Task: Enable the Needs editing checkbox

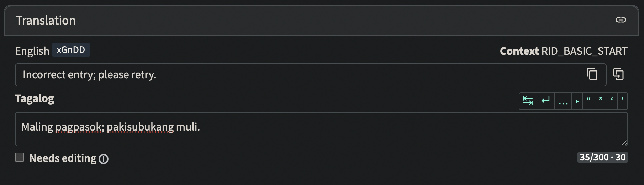Action: [x=20, y=157]
